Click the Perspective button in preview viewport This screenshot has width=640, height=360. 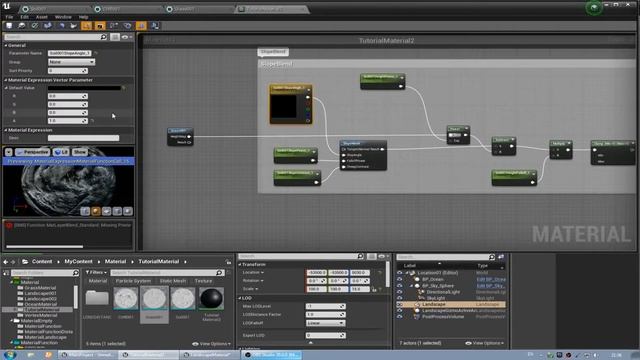point(32,152)
